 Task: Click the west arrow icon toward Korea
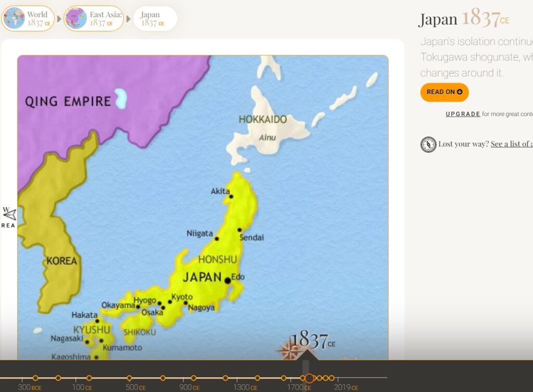9,214
